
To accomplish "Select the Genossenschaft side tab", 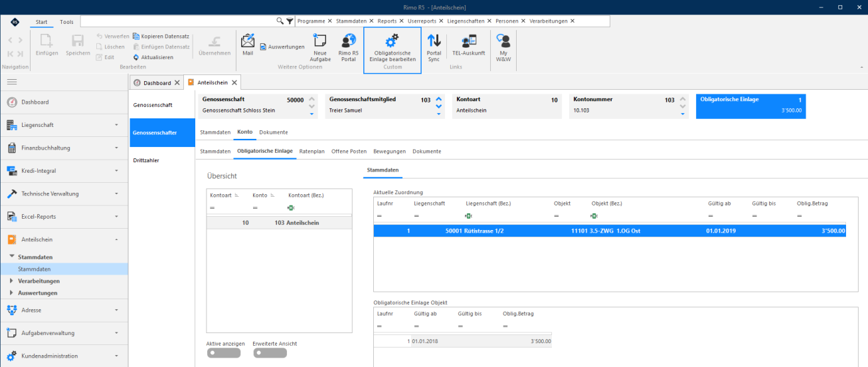I will [x=162, y=105].
